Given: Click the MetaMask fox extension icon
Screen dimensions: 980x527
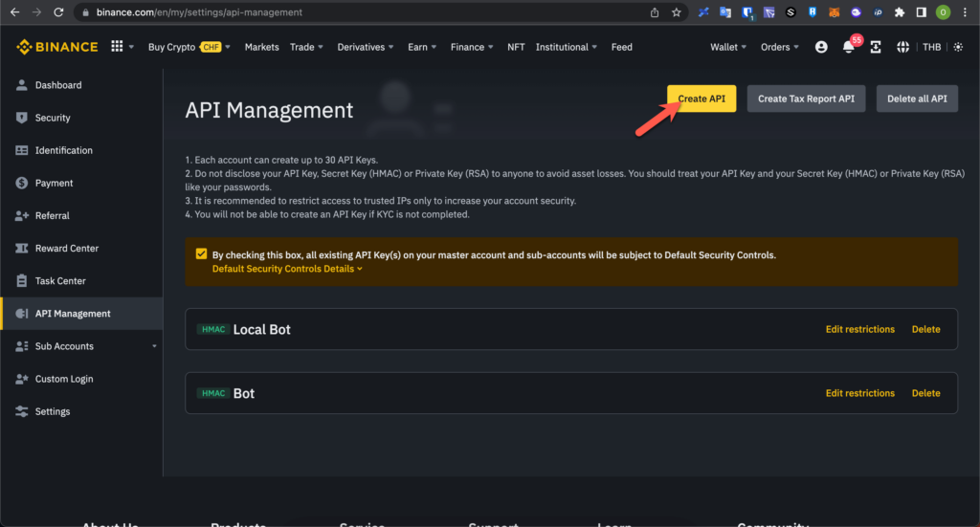Looking at the screenshot, I should (834, 12).
